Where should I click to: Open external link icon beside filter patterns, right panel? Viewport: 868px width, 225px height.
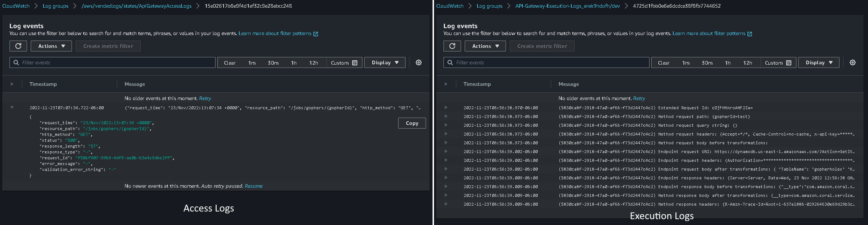click(750, 34)
